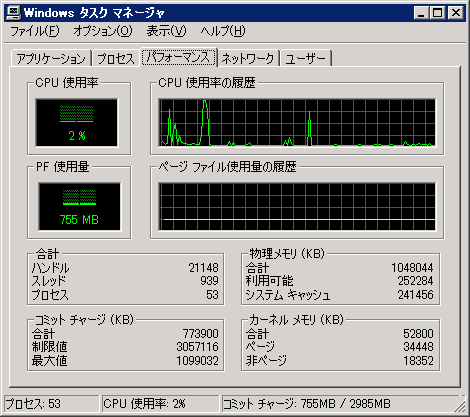This screenshot has height=417, width=470.
Task: Click the status bar プロセス: 53 entry
Action: click(x=52, y=404)
